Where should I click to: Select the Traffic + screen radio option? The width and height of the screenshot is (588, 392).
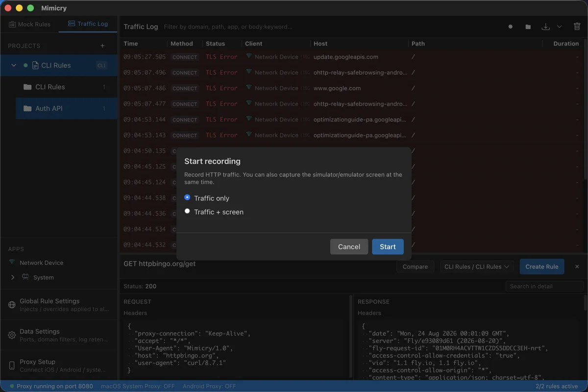pos(187,212)
